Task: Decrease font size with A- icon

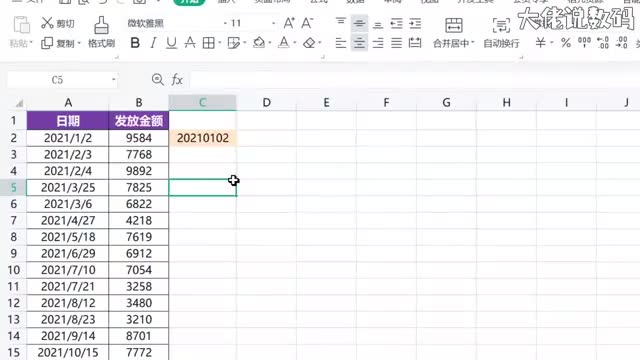Action: (x=307, y=23)
